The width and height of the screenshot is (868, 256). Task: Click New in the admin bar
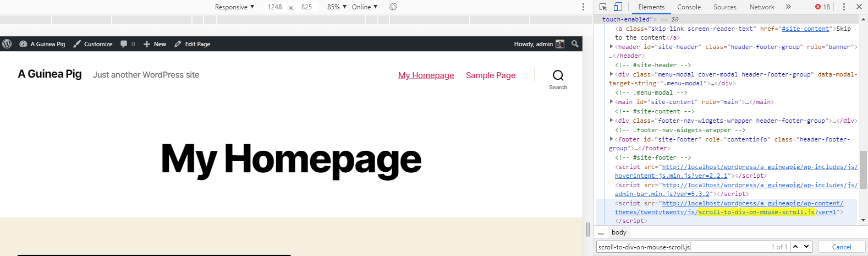pyautogui.click(x=155, y=44)
